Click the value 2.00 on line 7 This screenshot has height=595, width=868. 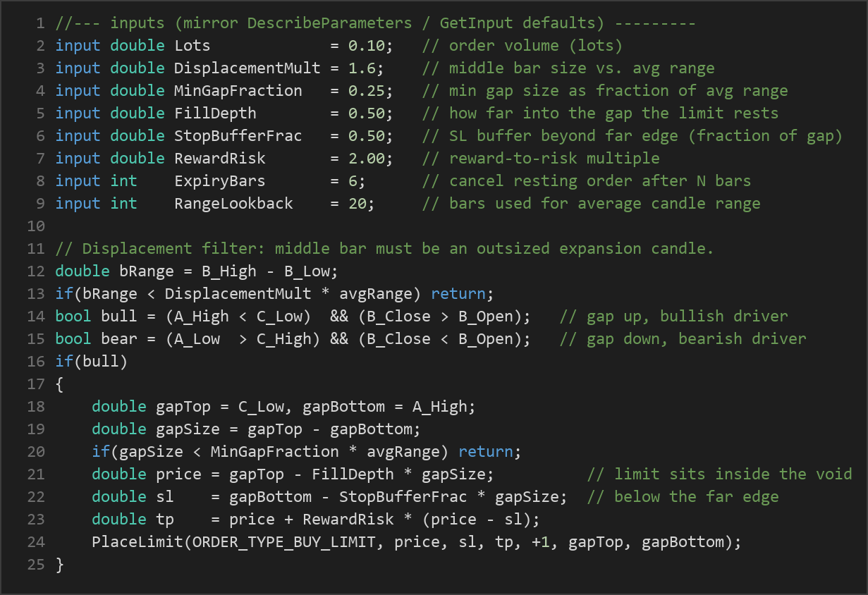[x=367, y=159]
